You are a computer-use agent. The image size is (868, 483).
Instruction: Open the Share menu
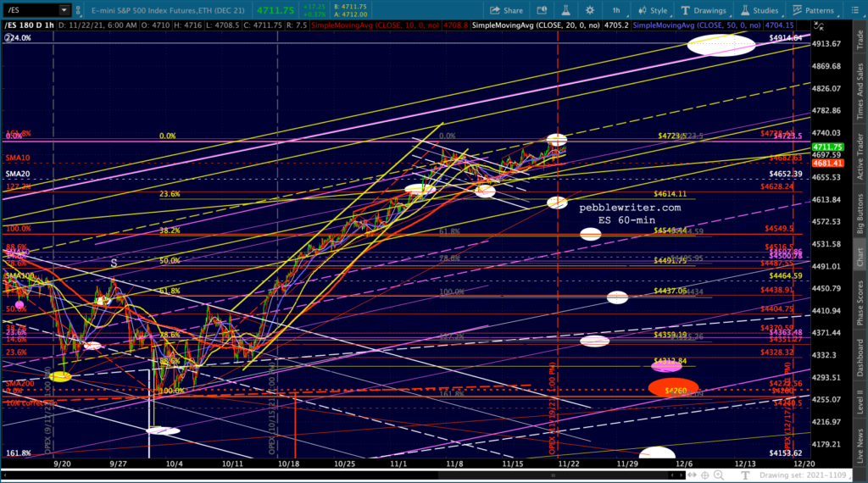click(x=506, y=10)
